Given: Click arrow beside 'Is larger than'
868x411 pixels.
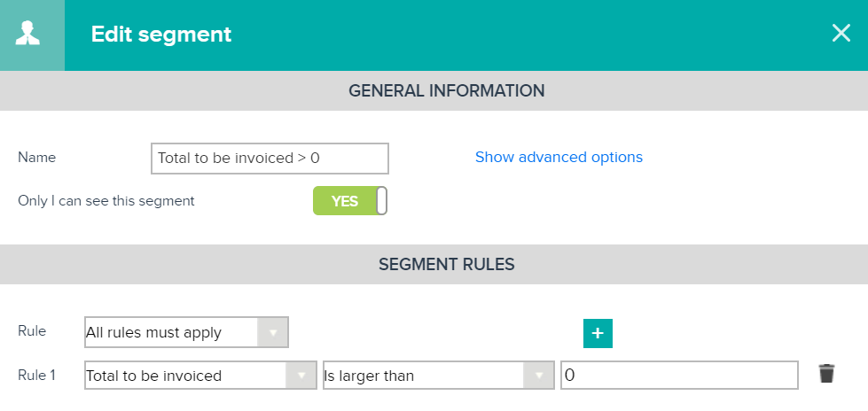Looking at the screenshot, I should pyautogui.click(x=539, y=376).
